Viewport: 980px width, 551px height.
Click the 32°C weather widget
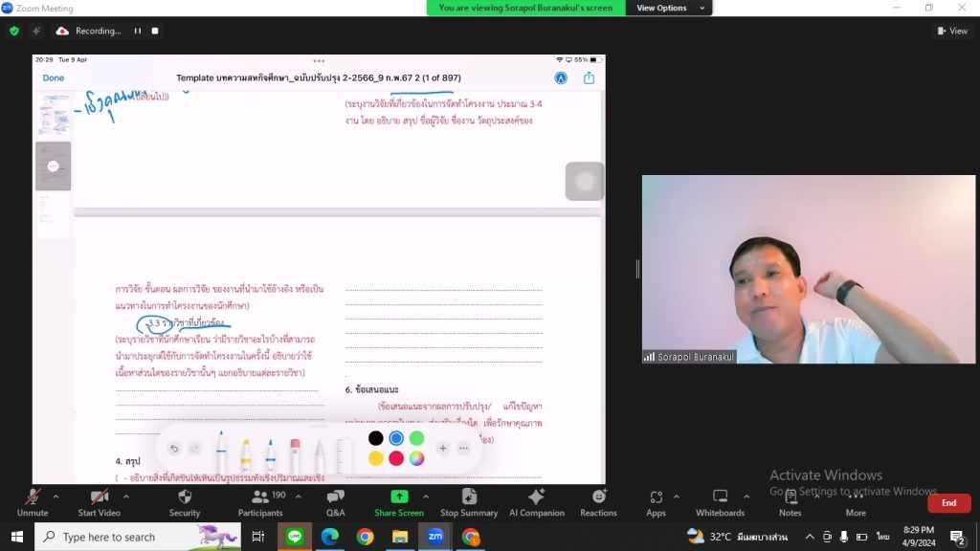point(738,537)
